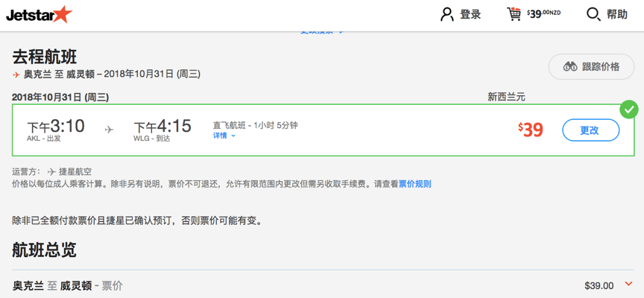Click the 下午3:10 departure time
Screen dimensions: 644x298
pyautogui.click(x=56, y=126)
